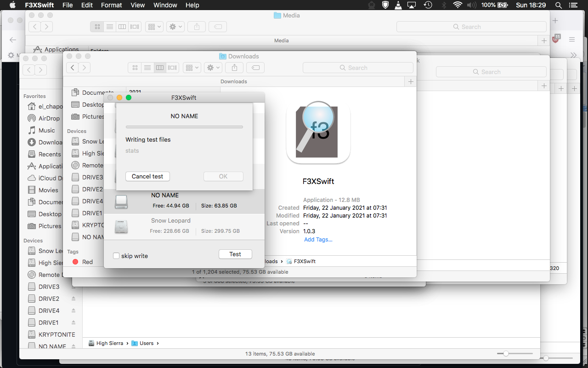
Task: Switch Downloads window to list view
Action: click(x=147, y=68)
